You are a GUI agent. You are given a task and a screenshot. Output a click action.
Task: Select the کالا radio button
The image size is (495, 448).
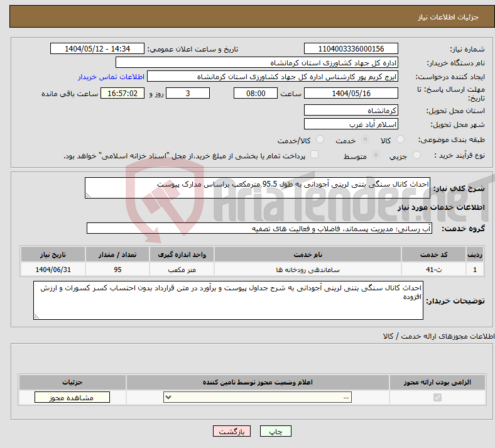(400, 139)
